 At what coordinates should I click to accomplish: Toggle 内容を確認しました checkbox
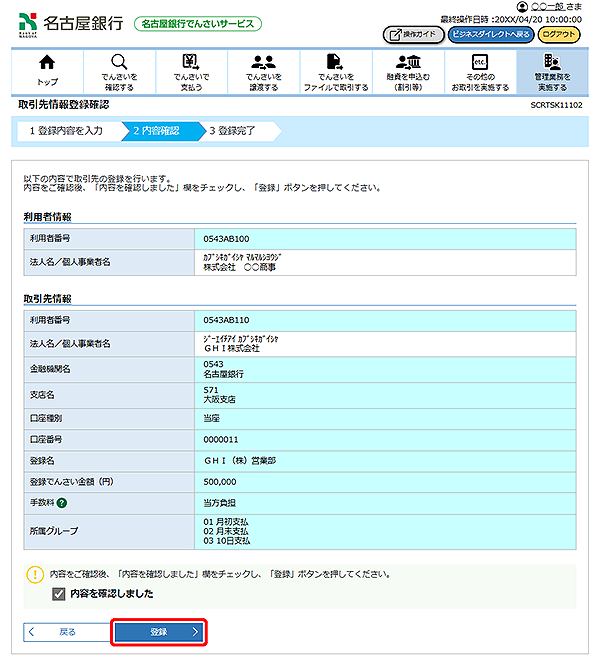pyautogui.click(x=59, y=594)
